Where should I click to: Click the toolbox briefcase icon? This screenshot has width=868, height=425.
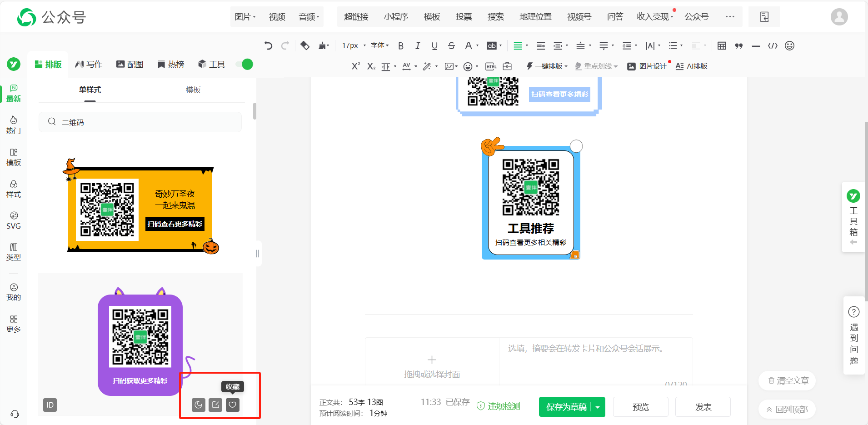pyautogui.click(x=507, y=66)
